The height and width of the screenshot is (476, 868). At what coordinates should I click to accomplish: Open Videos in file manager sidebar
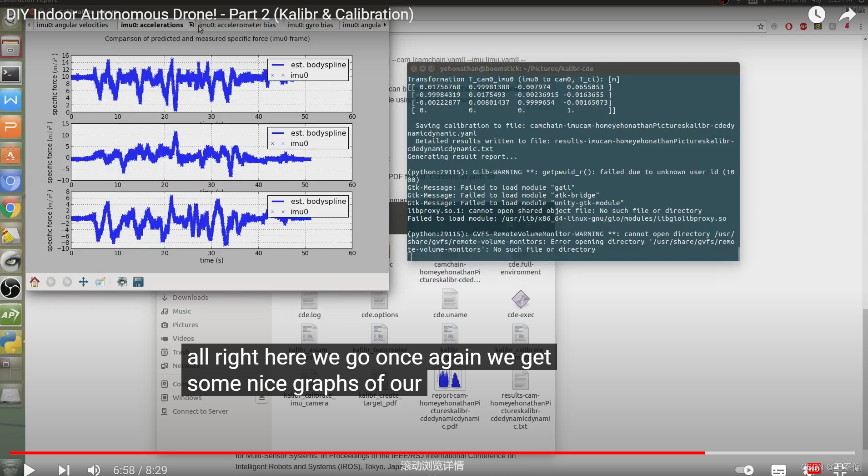183,339
